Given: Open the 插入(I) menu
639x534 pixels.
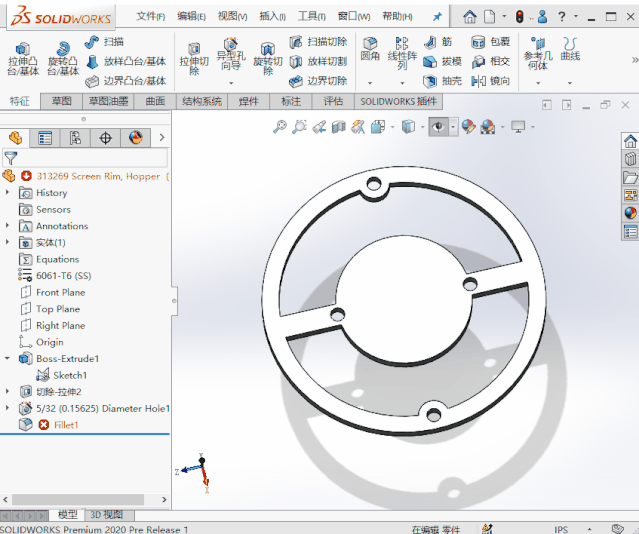Looking at the screenshot, I should click(x=272, y=17).
